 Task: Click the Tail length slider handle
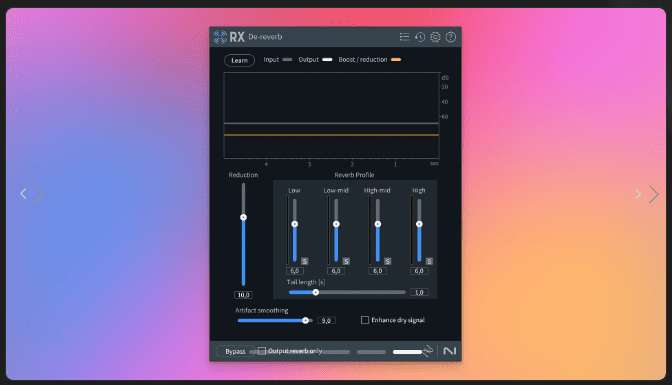tap(315, 292)
